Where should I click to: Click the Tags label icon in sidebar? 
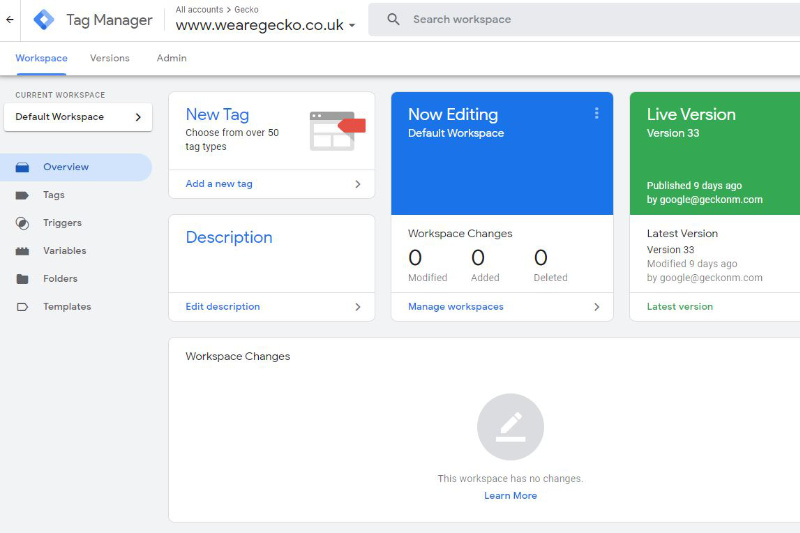(22, 195)
